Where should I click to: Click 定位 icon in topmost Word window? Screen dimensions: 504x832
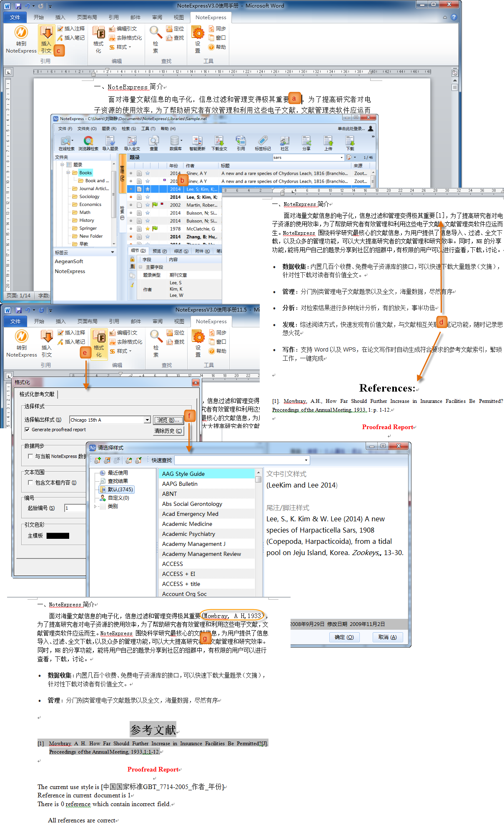[169, 28]
